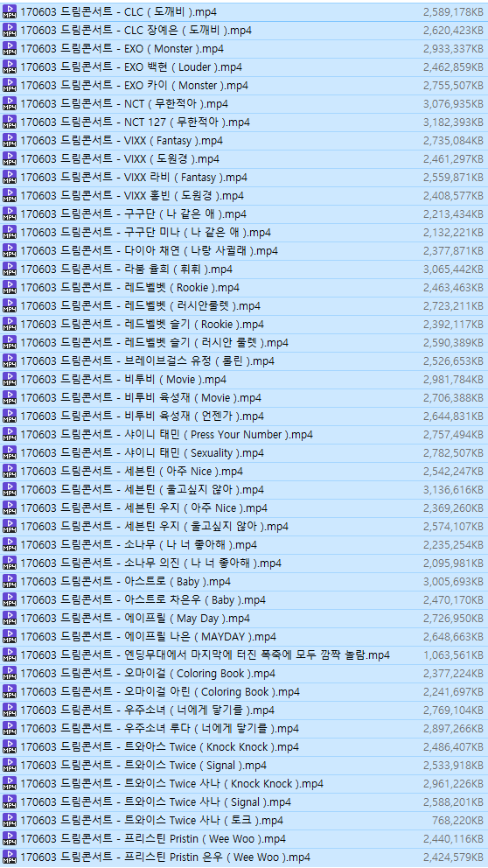Click the MP4 icon beside VIXX 홍빈 ( 도원경 ).mp4
The width and height of the screenshot is (488, 868).
point(10,195)
